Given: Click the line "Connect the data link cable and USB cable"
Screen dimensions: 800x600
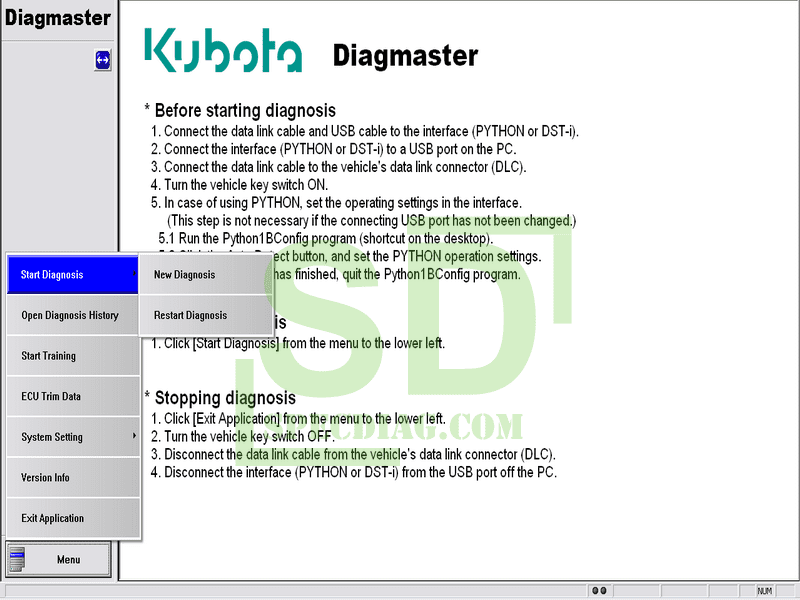Looking at the screenshot, I should pos(365,131).
